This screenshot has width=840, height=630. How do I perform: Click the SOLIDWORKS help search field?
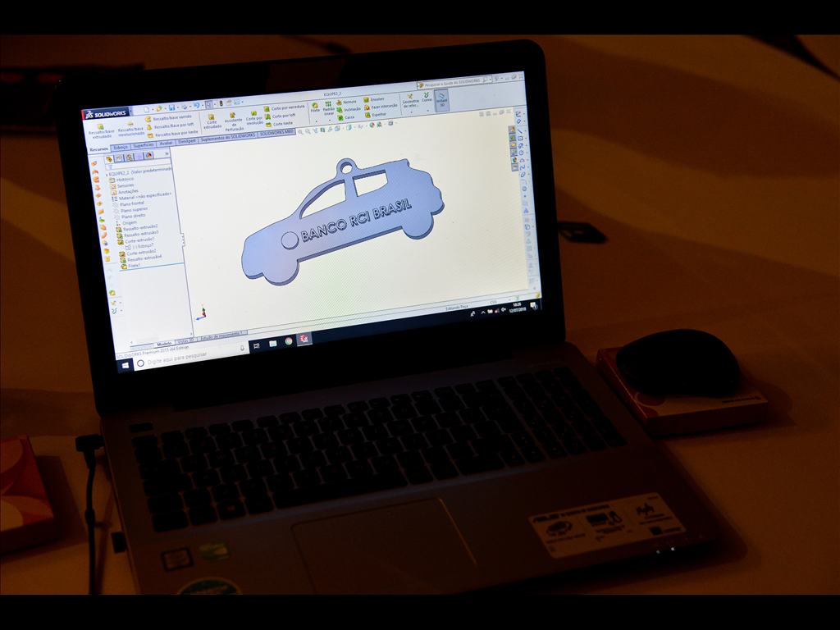pyautogui.click(x=453, y=84)
